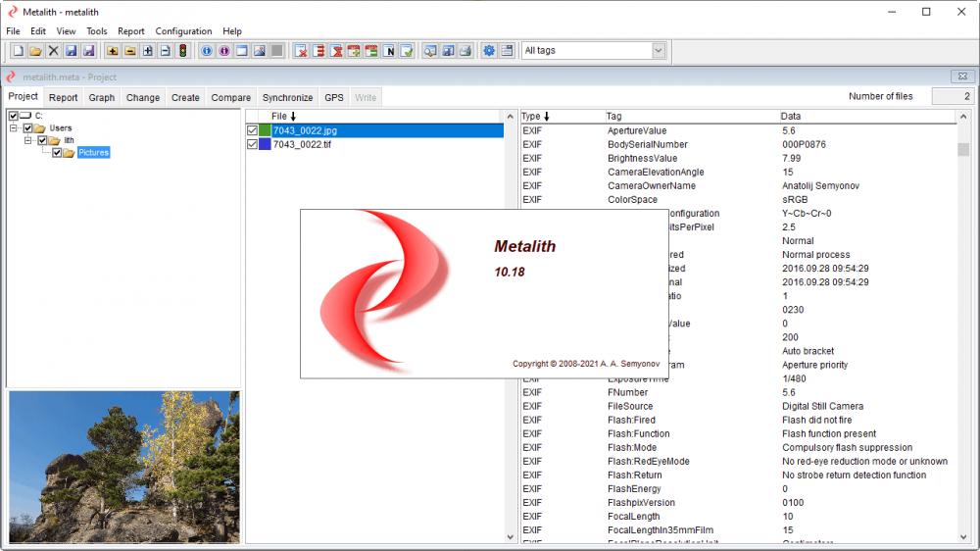Click the blue info circle icon
This screenshot has height=551, width=980.
click(x=207, y=51)
